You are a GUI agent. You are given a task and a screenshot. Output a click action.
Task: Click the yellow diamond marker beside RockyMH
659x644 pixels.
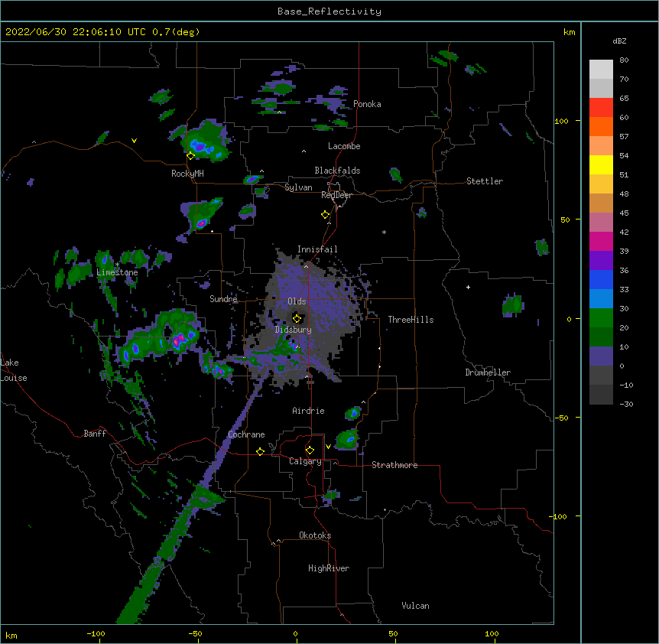(190, 155)
